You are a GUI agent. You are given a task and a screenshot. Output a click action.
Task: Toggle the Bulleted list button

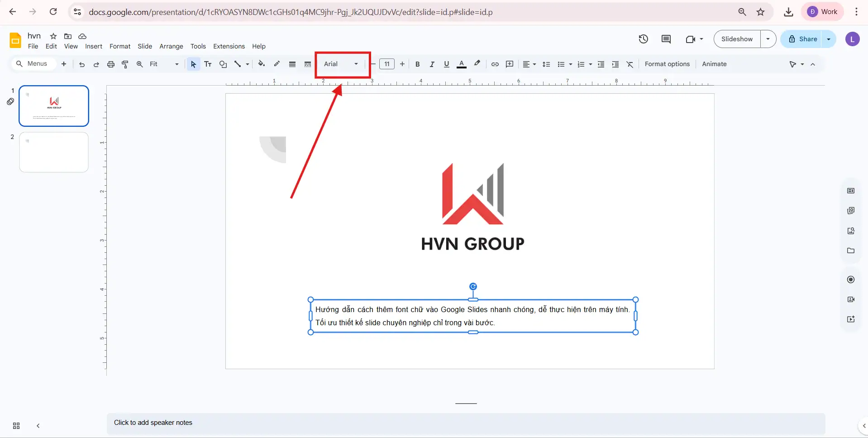pos(561,64)
